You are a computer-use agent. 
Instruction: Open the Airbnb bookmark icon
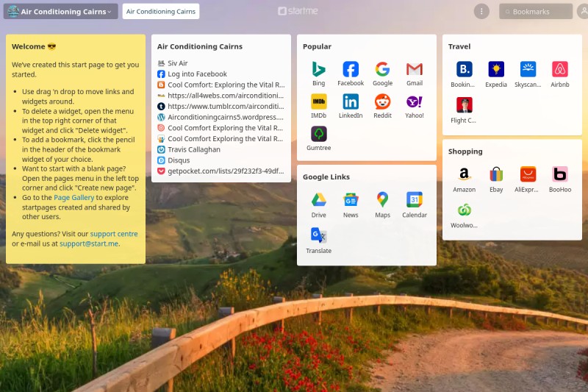tap(560, 69)
